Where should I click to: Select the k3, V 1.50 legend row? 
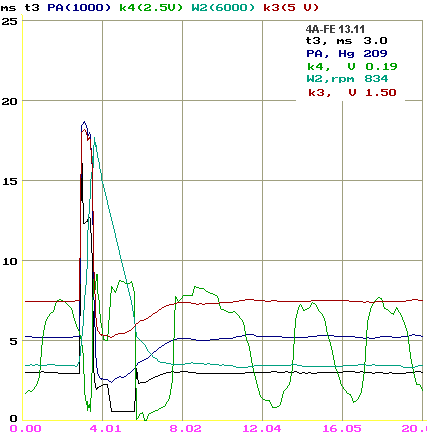[x=352, y=92]
